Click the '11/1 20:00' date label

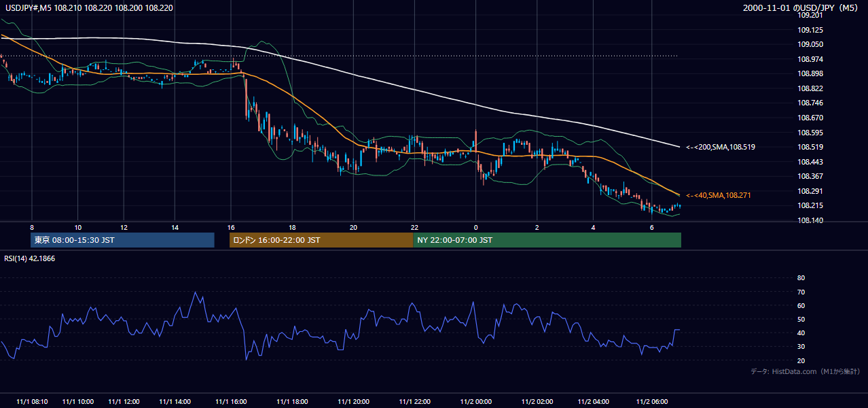click(x=353, y=401)
